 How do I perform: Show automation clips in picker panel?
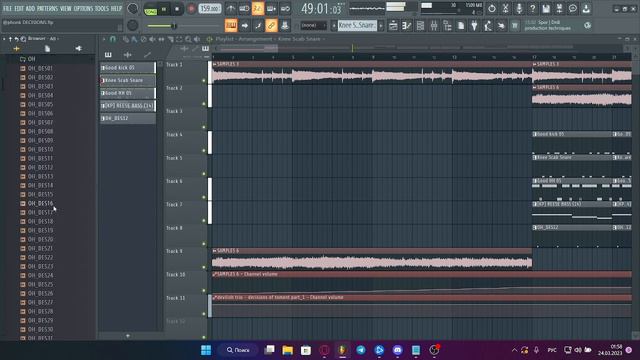click(x=147, y=55)
